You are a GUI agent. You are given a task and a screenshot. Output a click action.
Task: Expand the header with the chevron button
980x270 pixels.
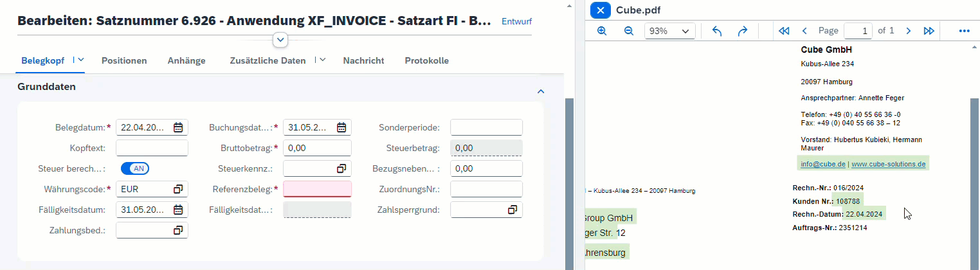coord(280,40)
